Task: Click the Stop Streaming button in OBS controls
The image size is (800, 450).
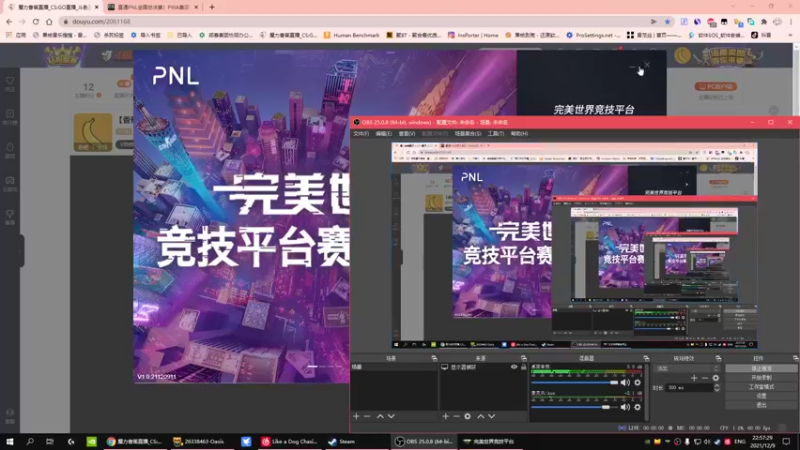Action: 761,368
